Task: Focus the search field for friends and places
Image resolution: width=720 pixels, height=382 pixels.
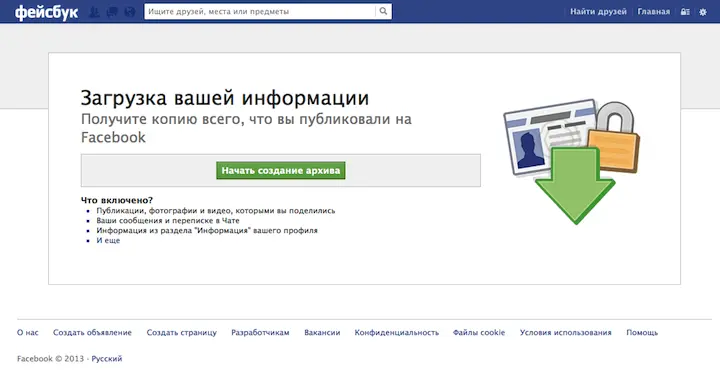Action: pyautogui.click(x=260, y=11)
